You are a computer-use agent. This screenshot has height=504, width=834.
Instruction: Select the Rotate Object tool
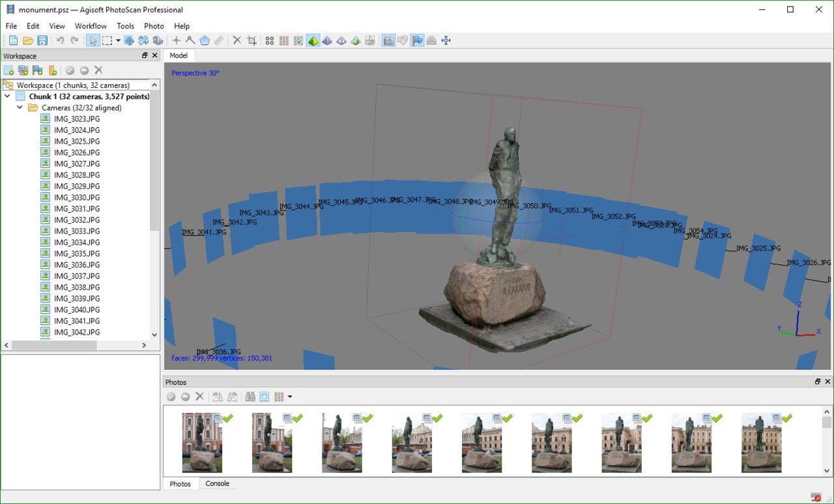(x=158, y=40)
